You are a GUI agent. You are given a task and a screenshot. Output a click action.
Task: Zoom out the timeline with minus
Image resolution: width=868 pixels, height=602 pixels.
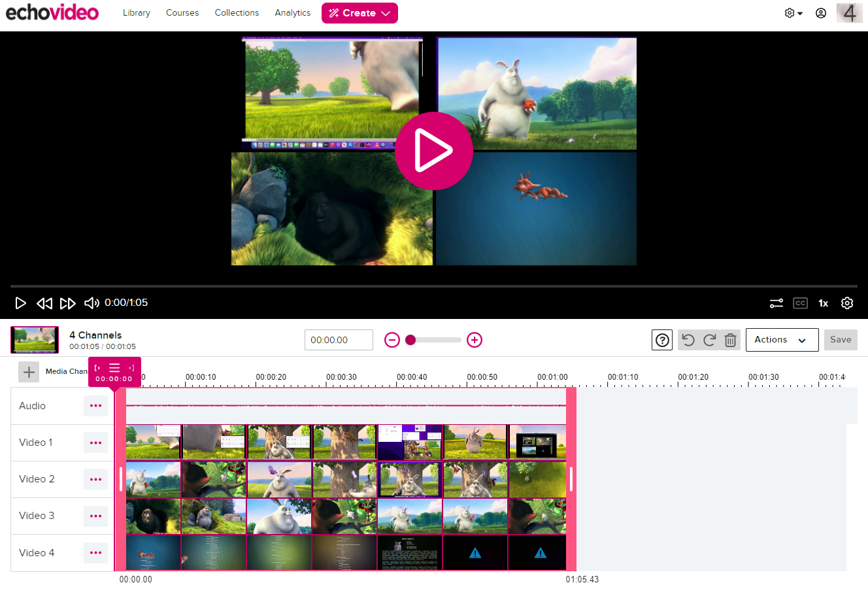(x=392, y=340)
